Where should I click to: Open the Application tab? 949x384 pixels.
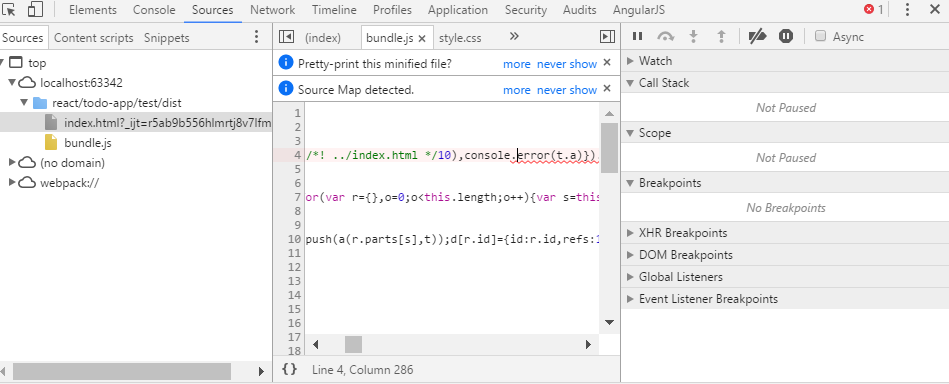coord(458,10)
